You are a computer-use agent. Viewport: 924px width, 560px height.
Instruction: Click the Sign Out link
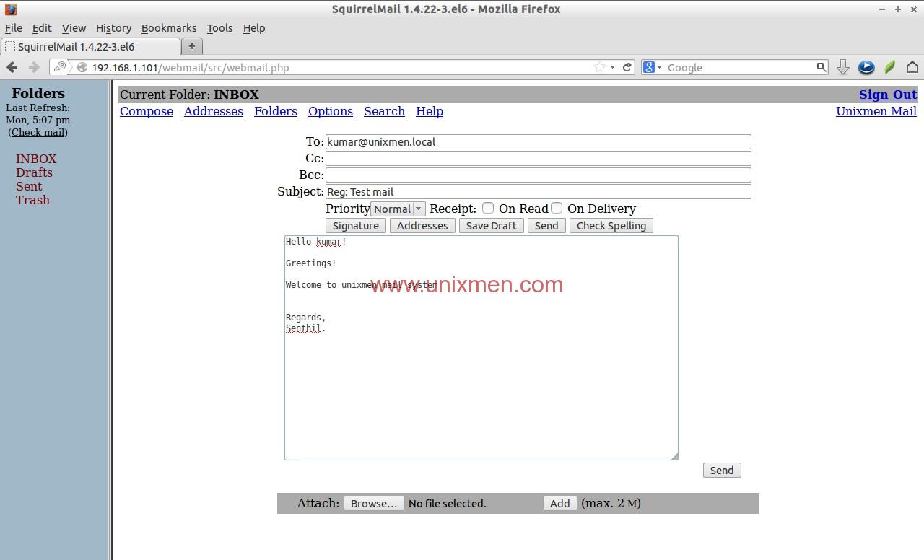click(x=888, y=95)
